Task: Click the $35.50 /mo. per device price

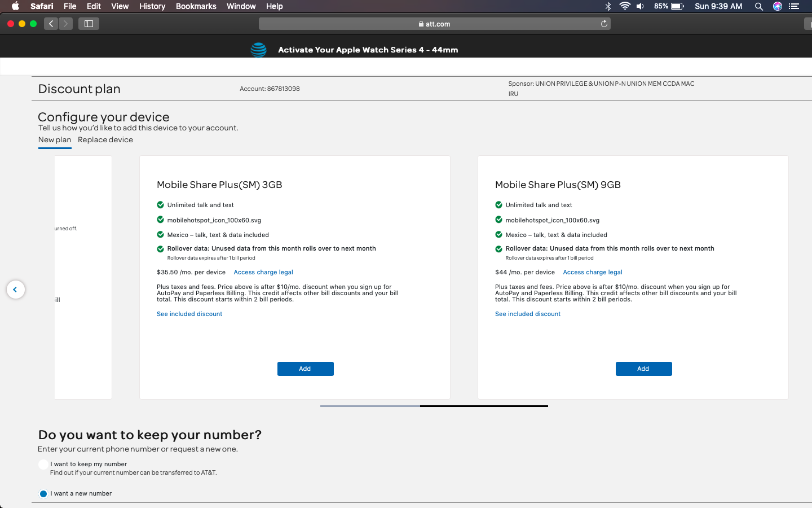Action: point(191,272)
